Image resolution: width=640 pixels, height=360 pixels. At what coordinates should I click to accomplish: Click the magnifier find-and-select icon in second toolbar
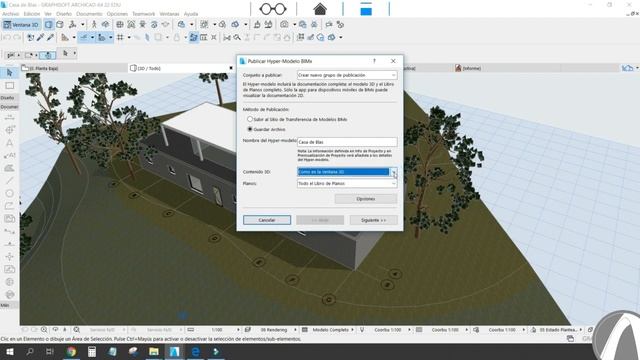point(237,38)
